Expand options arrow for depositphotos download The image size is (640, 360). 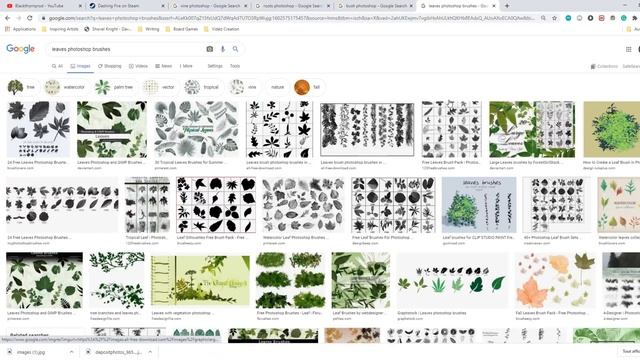pos(150,352)
